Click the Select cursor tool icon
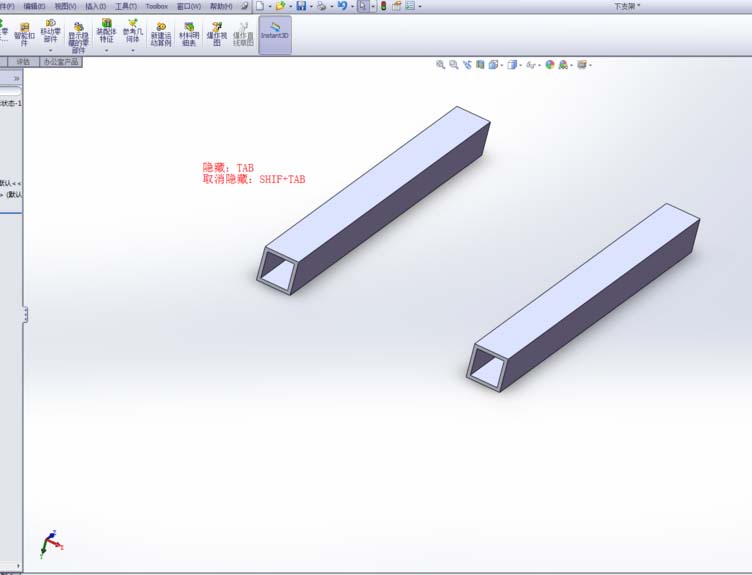 tap(363, 6)
